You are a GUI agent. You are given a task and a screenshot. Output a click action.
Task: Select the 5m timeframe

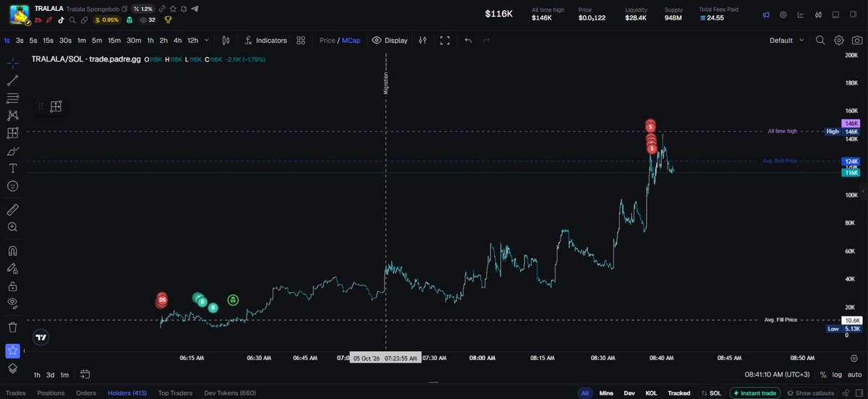pyautogui.click(x=97, y=41)
